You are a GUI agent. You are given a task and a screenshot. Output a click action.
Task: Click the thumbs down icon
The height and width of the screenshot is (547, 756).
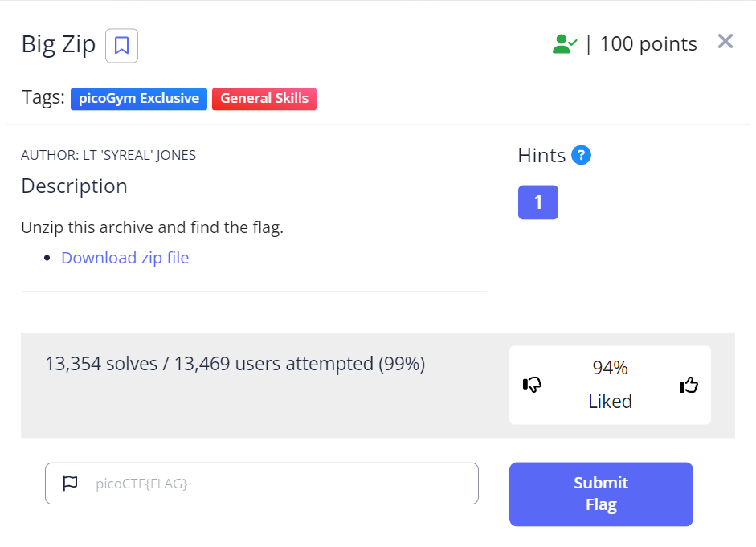pos(532,385)
